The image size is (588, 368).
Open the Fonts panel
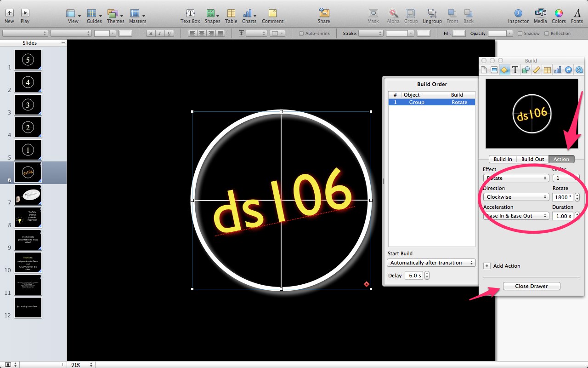[577, 16]
